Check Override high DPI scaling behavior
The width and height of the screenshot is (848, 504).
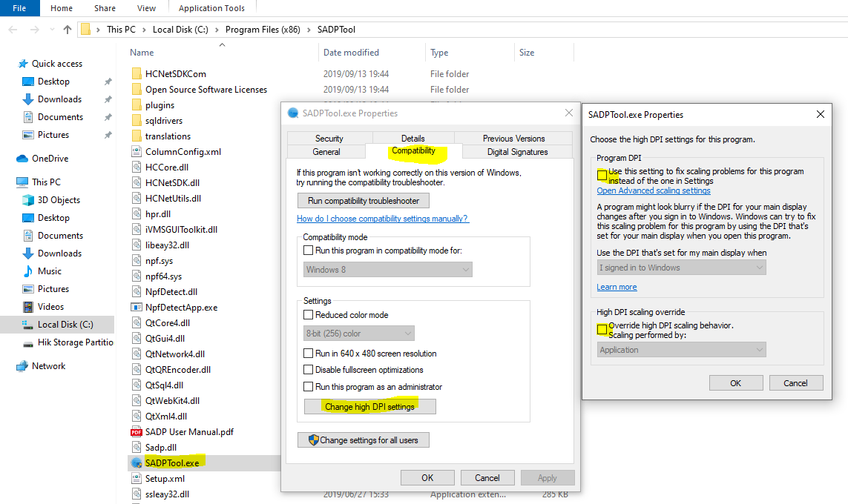602,329
